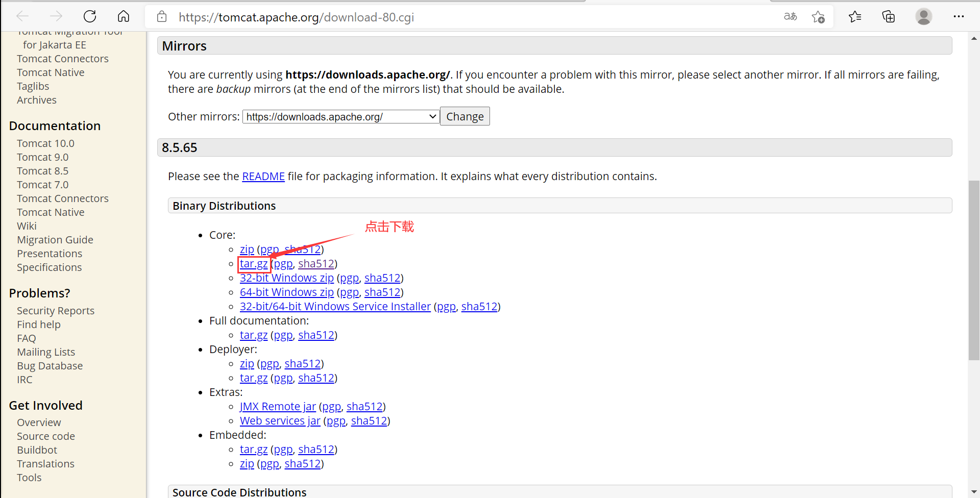Viewport: 980px width, 498px height.
Task: Download the Deployer tar.gz link
Action: click(254, 378)
